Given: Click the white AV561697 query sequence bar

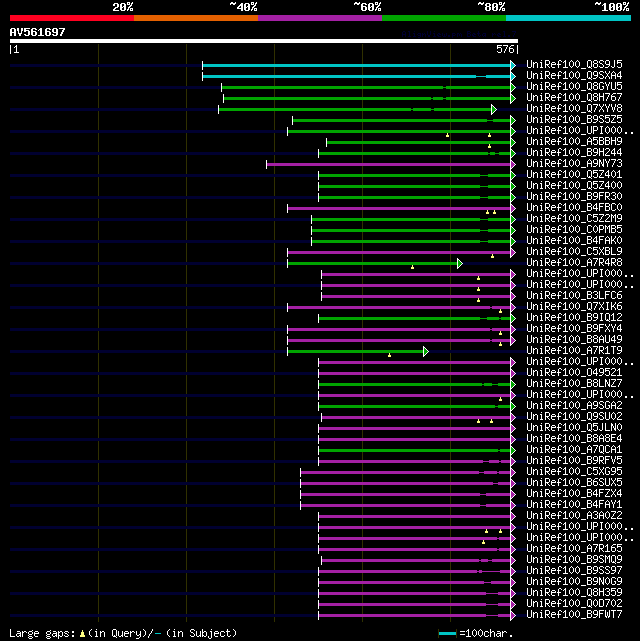Looking at the screenshot, I should tap(264, 41).
